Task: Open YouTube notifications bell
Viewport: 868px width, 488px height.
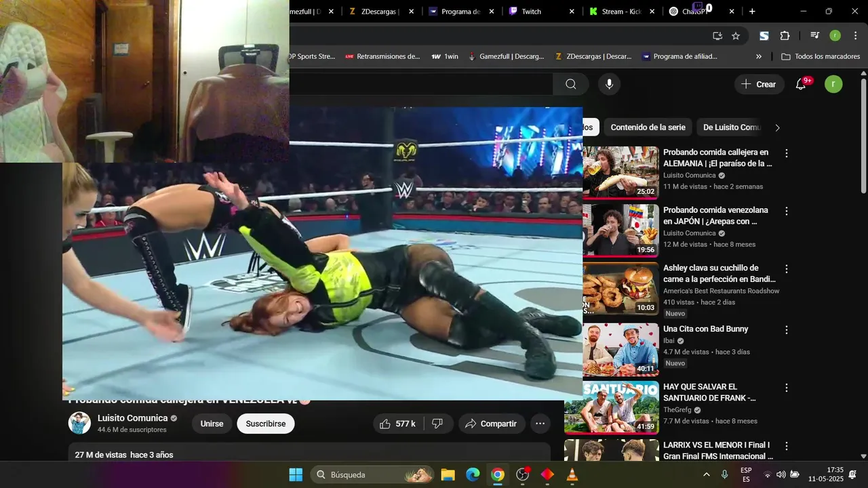Action: point(801,84)
